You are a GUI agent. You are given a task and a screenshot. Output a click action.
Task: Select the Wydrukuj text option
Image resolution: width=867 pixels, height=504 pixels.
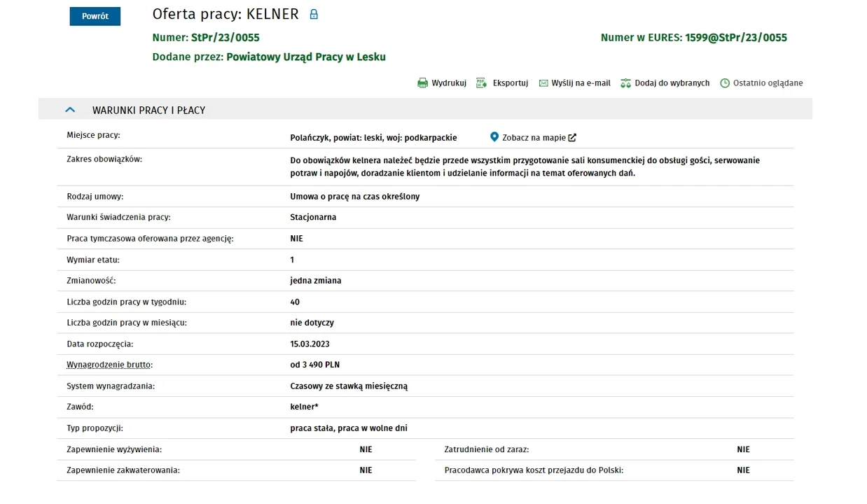[449, 83]
